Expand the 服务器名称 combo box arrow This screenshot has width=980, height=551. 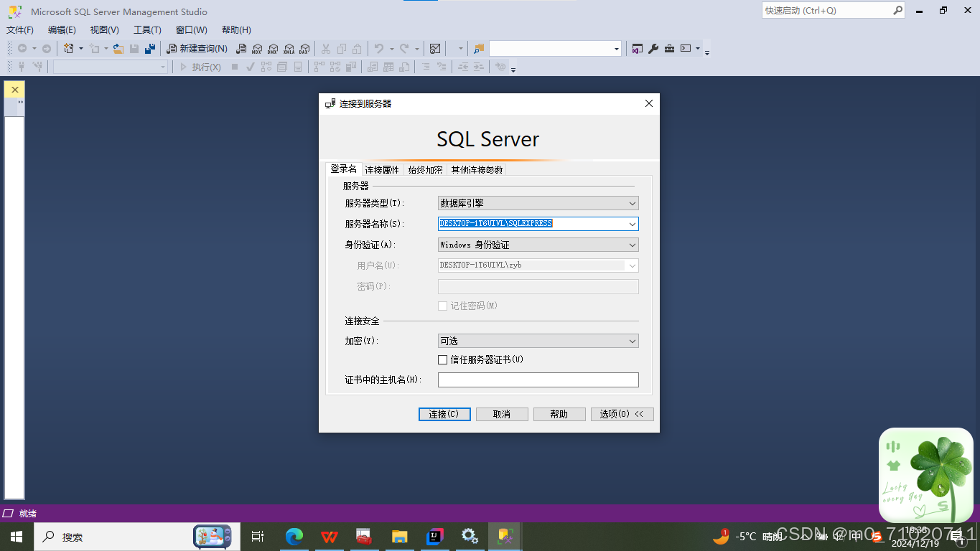click(633, 224)
